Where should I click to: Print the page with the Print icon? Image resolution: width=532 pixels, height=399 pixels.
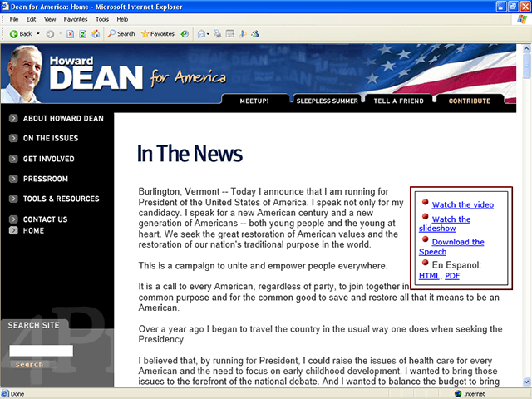[x=218, y=33]
